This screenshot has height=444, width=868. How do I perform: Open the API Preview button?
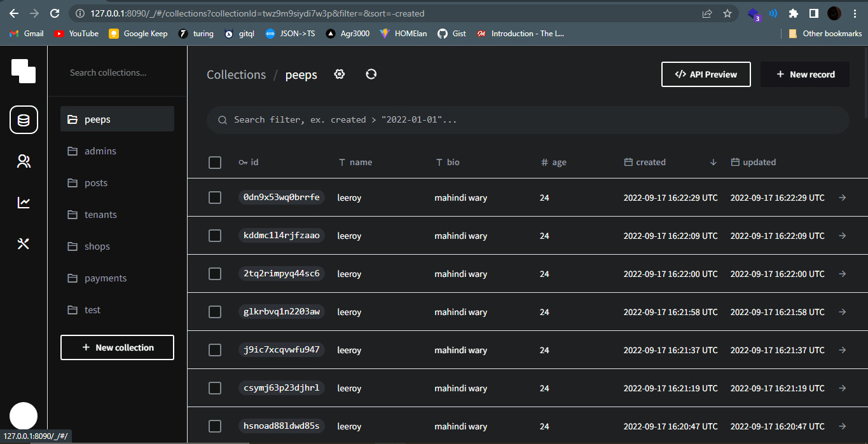coord(706,74)
